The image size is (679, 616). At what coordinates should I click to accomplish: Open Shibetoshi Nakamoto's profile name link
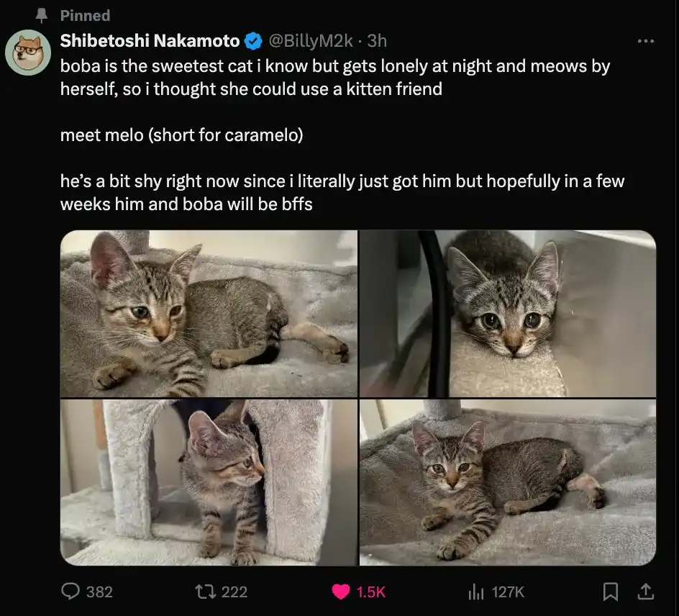click(x=150, y=41)
